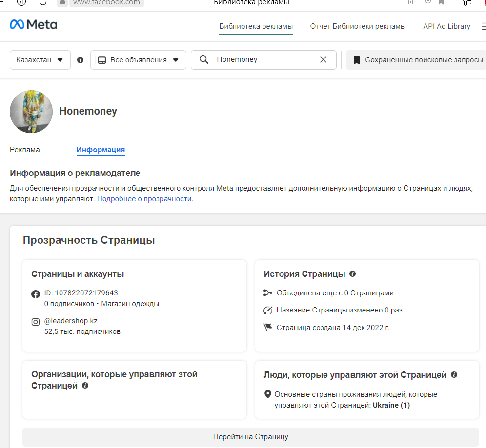
Task: Click info icon by Организации heading
Action: click(85, 386)
